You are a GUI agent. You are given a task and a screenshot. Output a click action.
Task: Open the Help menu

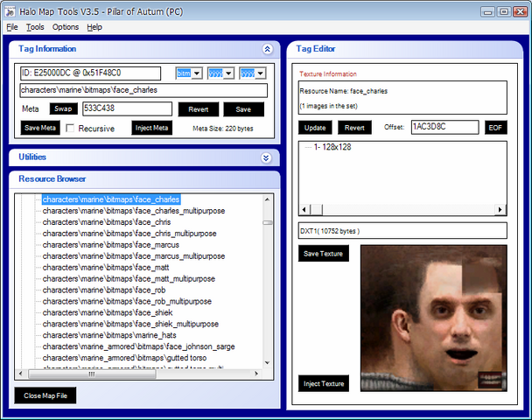coord(94,27)
